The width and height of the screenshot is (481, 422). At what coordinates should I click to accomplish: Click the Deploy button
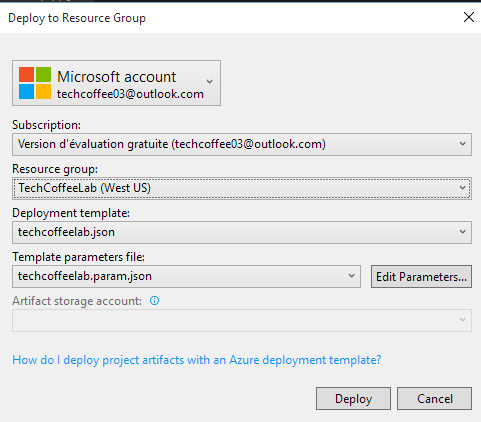pyautogui.click(x=353, y=398)
